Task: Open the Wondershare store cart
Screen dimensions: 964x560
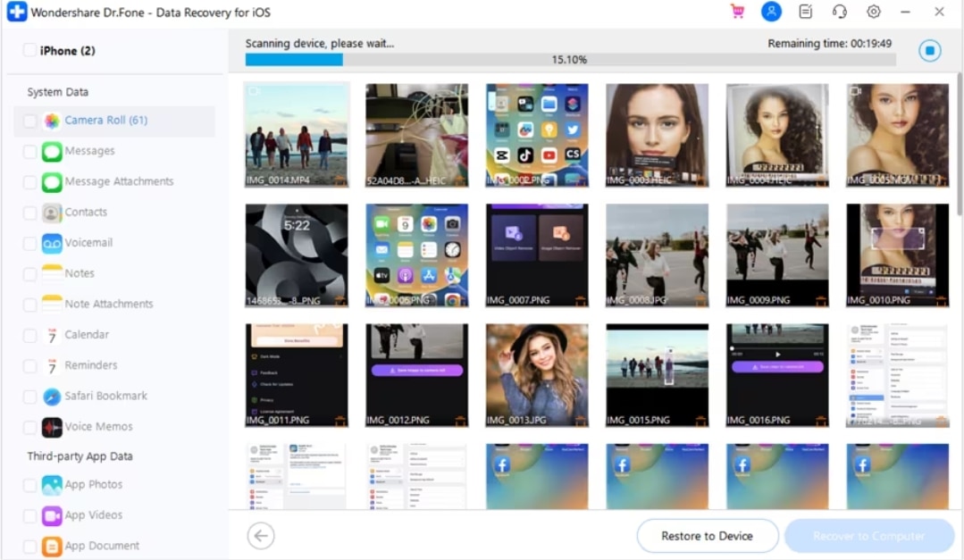Action: [738, 11]
